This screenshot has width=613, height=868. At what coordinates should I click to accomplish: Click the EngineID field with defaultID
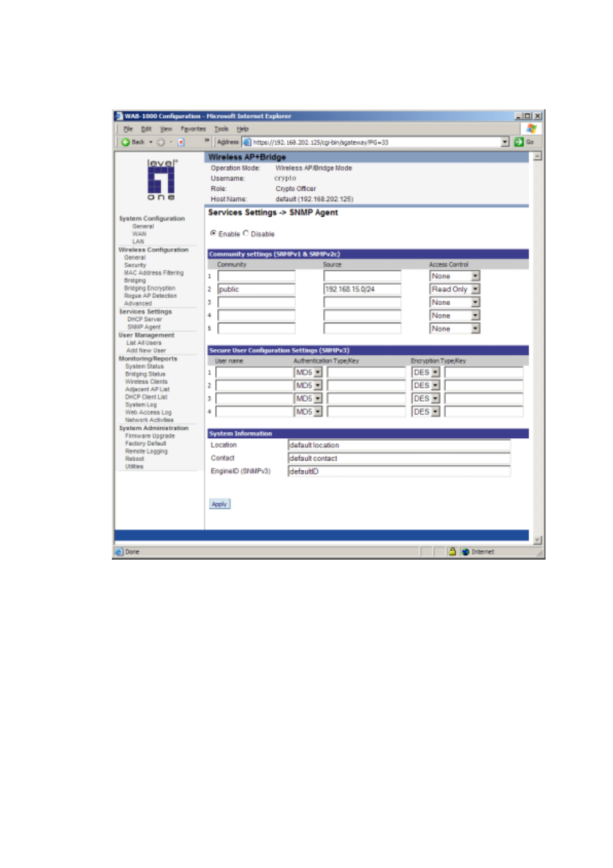(399, 472)
